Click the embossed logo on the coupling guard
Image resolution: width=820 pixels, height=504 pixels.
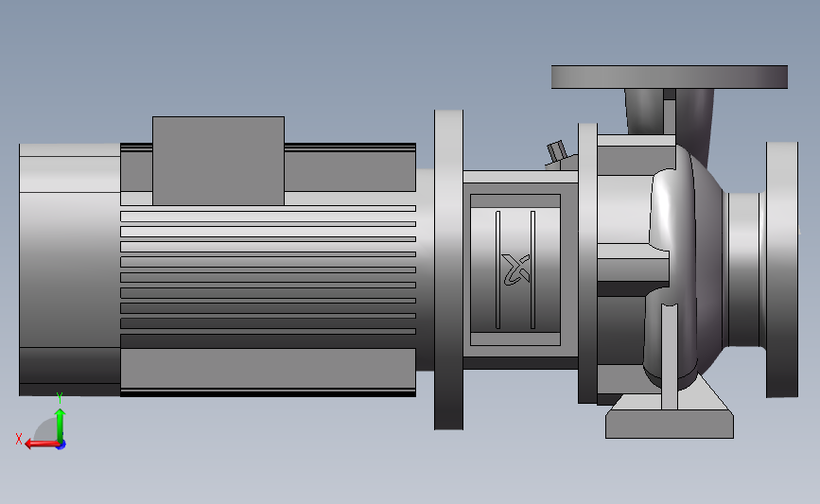[516, 269]
